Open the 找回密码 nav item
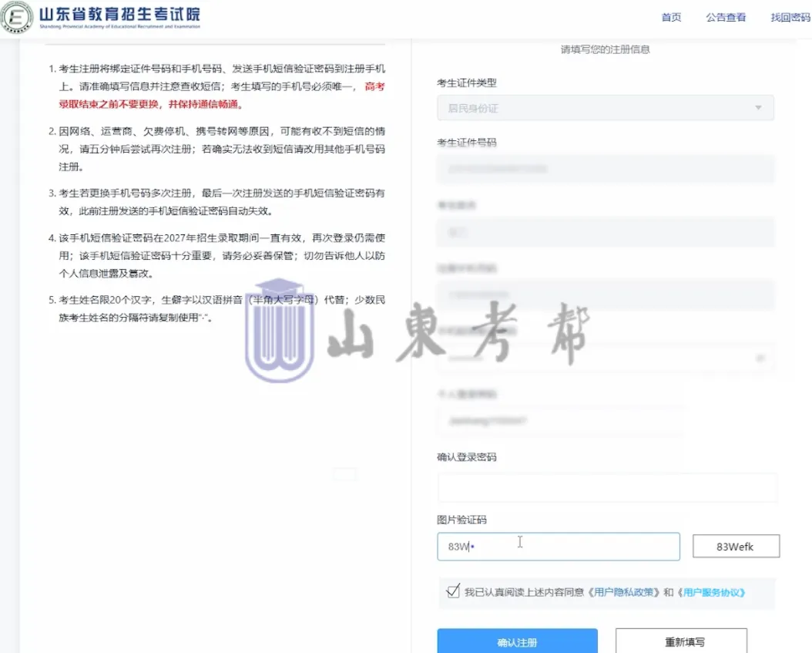The width and height of the screenshot is (812, 653). pyautogui.click(x=790, y=17)
